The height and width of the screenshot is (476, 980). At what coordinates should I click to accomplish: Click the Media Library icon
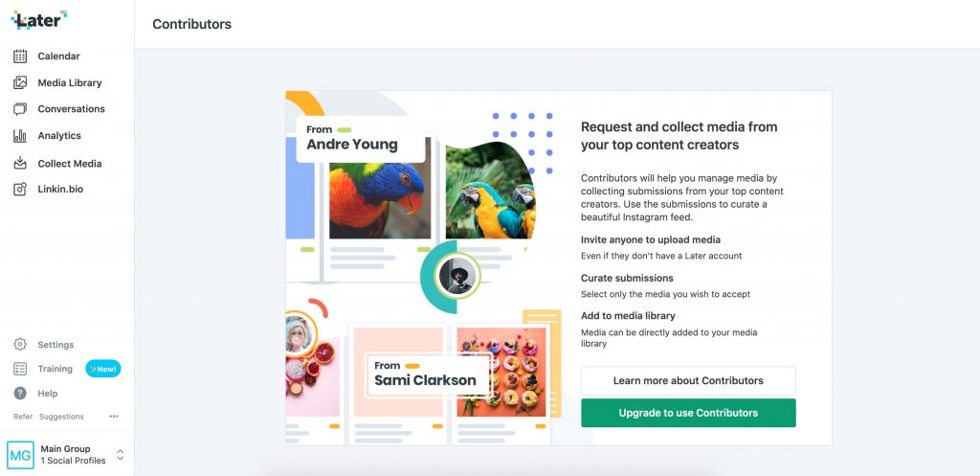[x=20, y=82]
